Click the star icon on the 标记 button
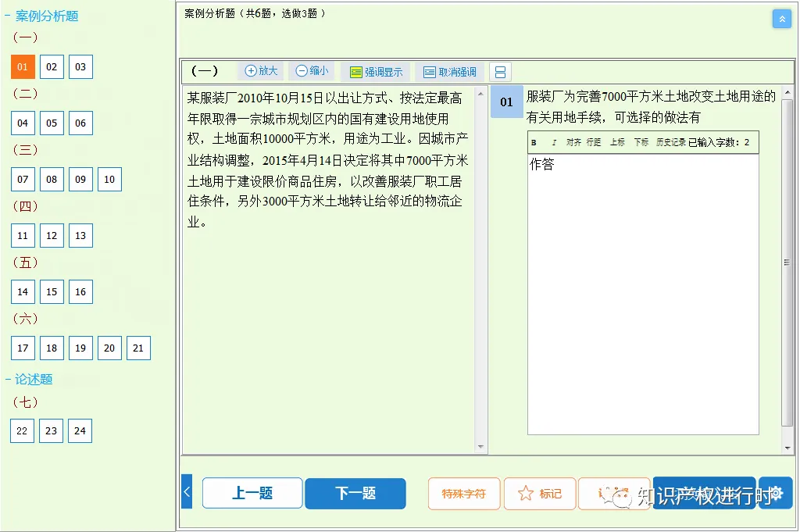This screenshot has width=800, height=532. tap(524, 494)
